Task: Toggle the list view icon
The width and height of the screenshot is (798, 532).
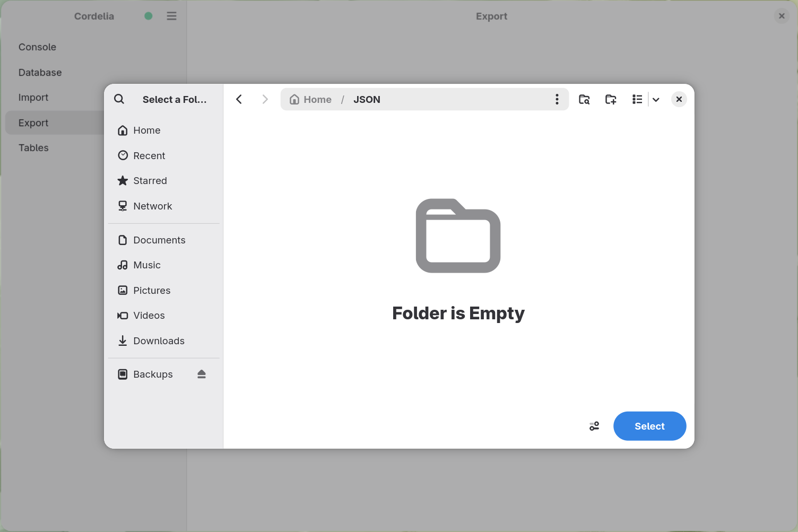Action: pos(637,99)
